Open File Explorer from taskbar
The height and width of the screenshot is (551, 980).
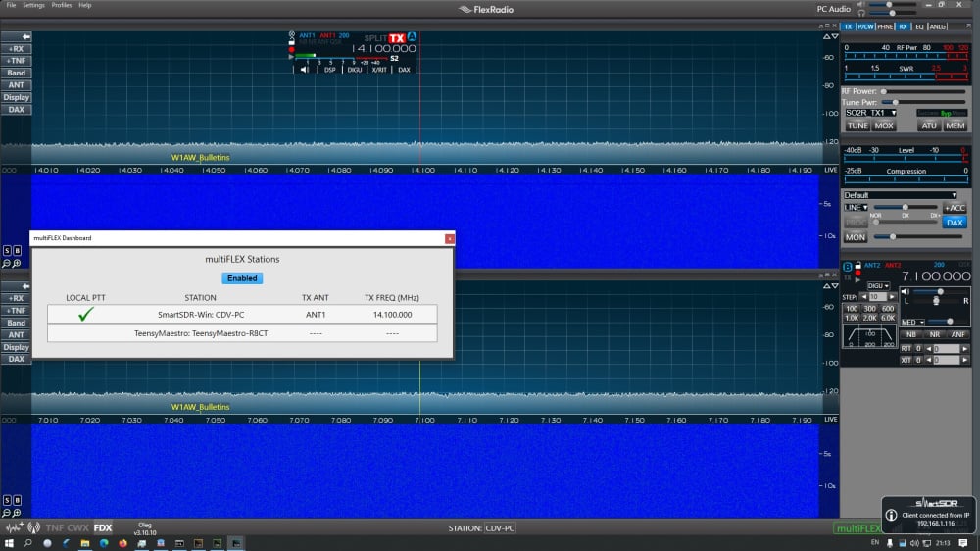click(x=84, y=543)
